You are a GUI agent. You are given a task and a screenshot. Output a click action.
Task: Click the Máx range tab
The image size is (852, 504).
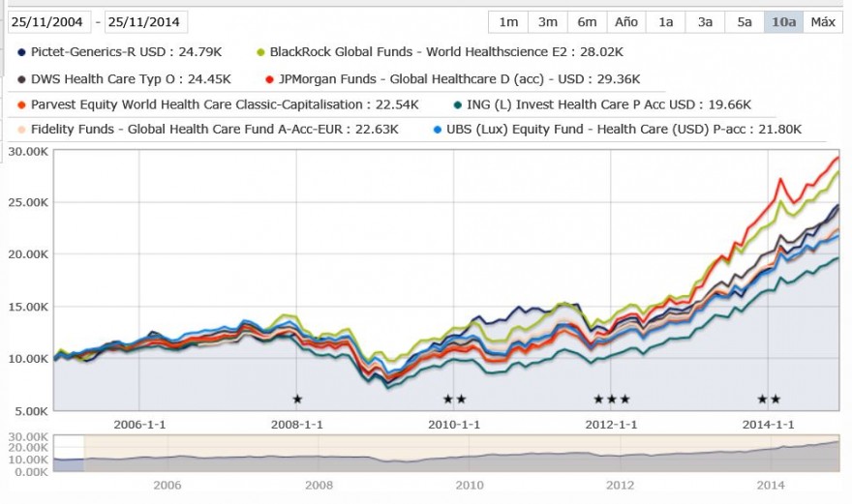[823, 22]
